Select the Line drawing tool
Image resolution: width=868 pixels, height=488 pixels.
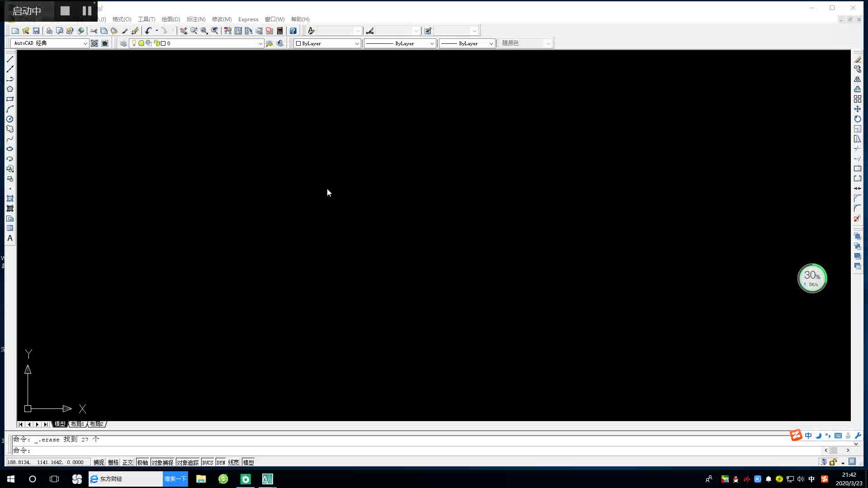click(10, 59)
